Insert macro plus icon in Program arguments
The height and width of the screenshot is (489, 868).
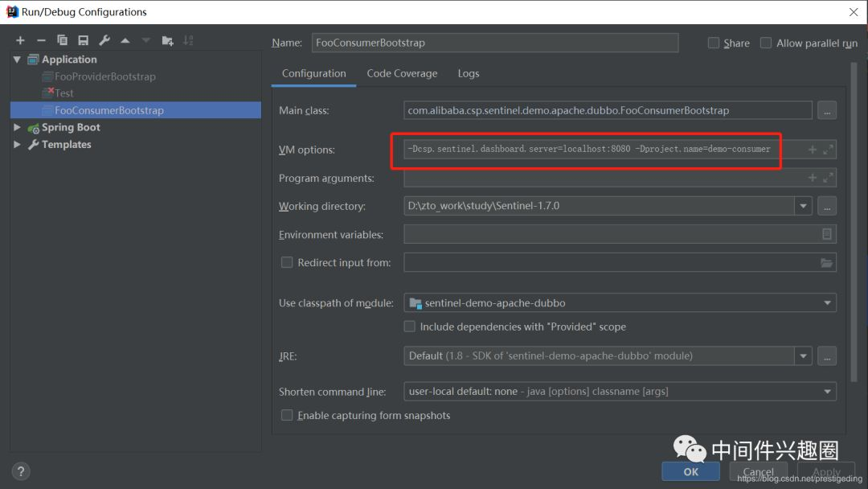pyautogui.click(x=812, y=178)
